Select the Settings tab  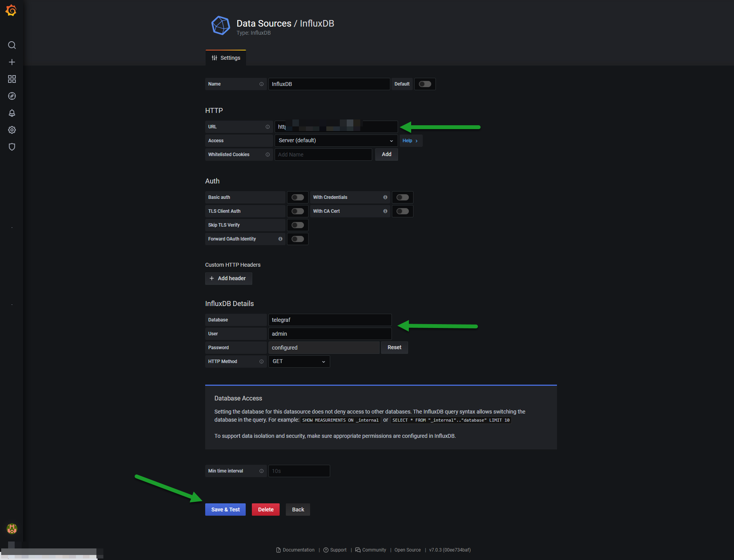(226, 58)
